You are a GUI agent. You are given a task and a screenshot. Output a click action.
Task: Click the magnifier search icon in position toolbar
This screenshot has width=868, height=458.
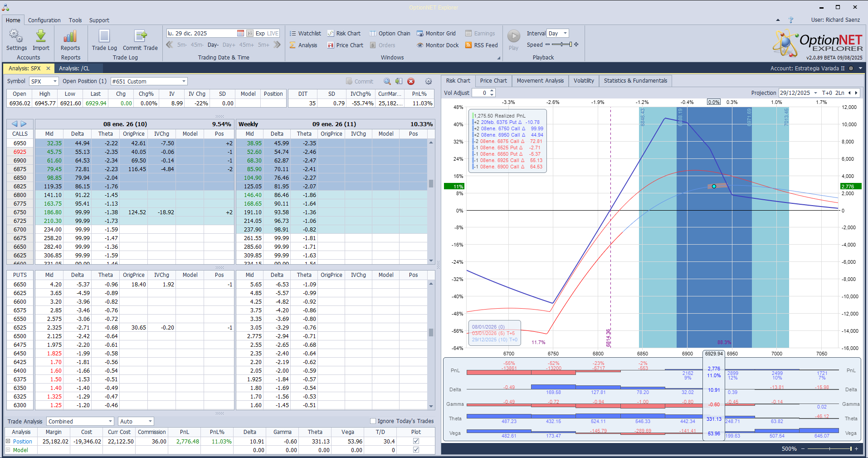point(387,81)
